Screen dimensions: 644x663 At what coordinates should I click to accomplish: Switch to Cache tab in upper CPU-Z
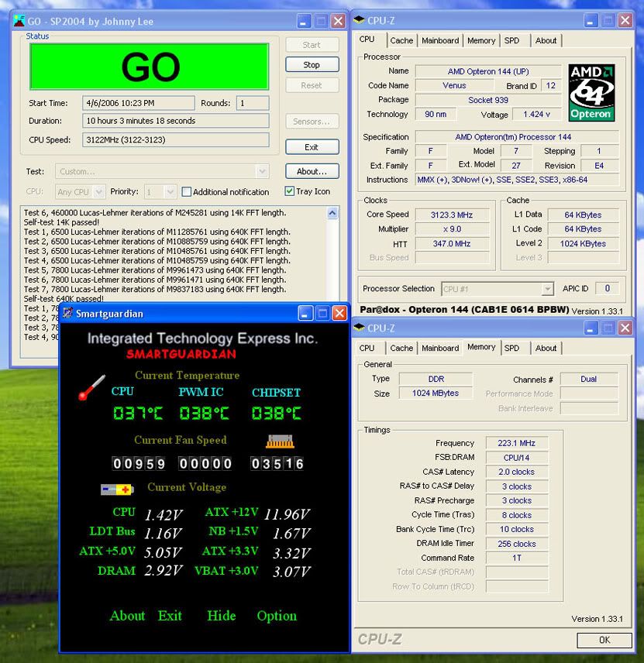coord(401,40)
